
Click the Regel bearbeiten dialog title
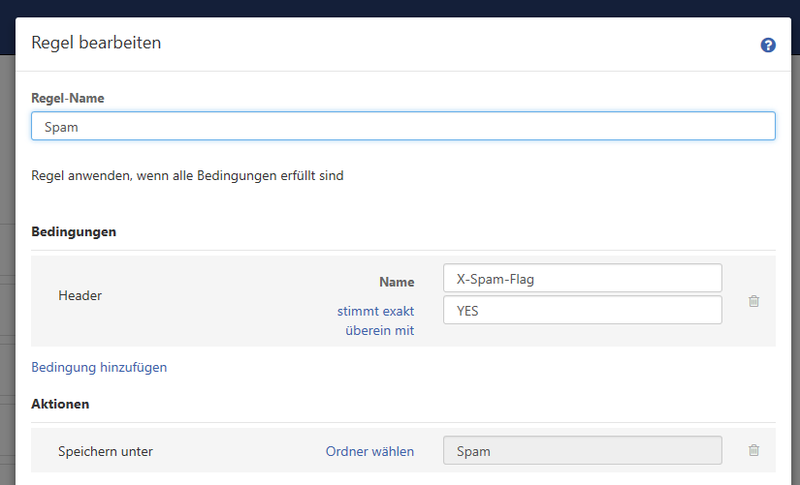[96, 42]
